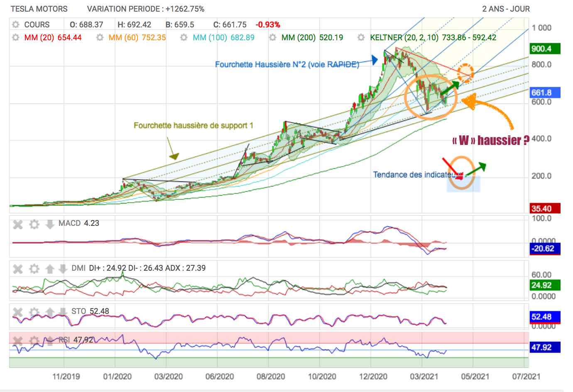Click the 03/2021 date axis label

click(x=424, y=377)
